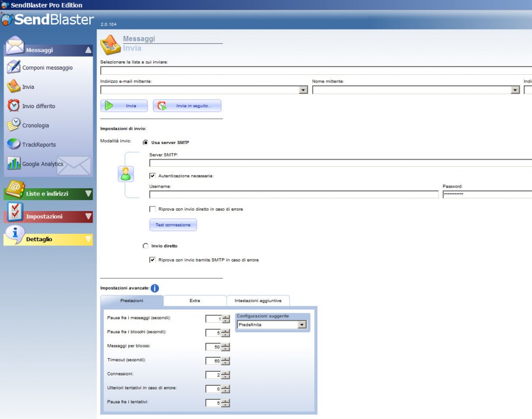The height and width of the screenshot is (419, 532).
Task: Adjust Pausa fra i tentativi stepper
Action: (226, 403)
